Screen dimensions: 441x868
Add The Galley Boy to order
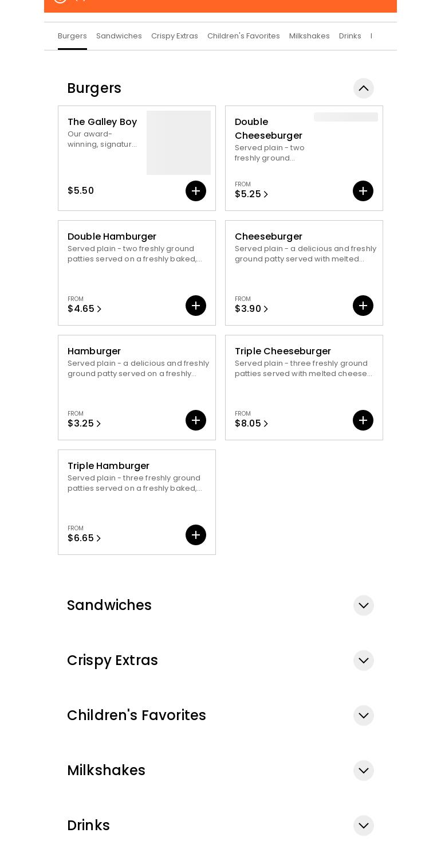click(196, 191)
